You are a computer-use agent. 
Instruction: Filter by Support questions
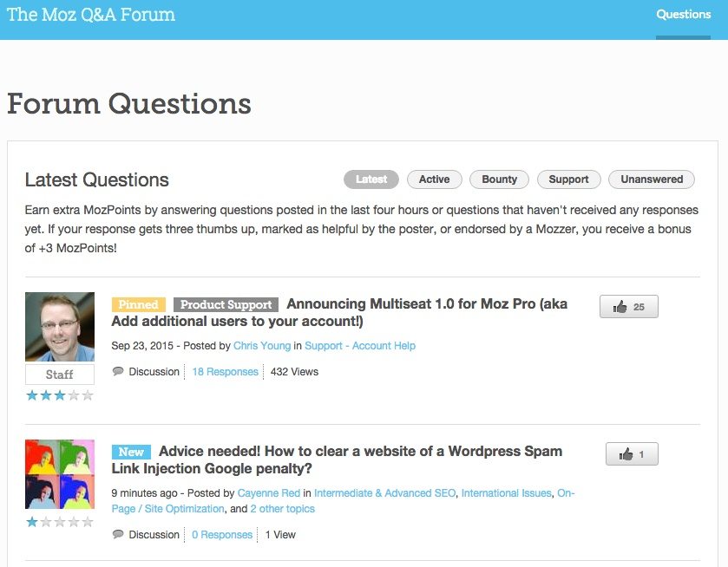pyautogui.click(x=568, y=179)
